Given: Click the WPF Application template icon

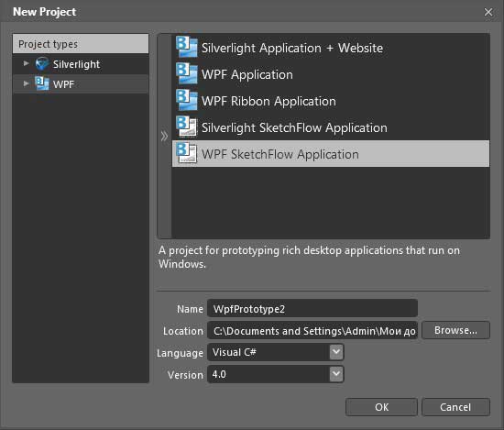Looking at the screenshot, I should pos(186,73).
